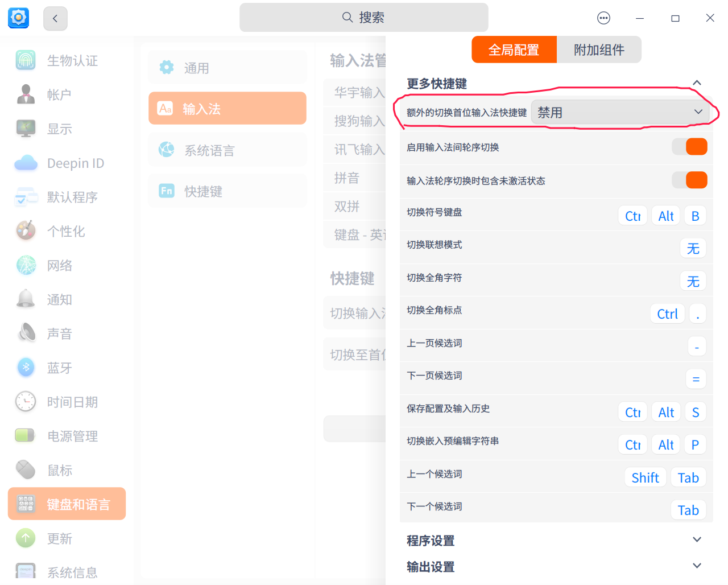Collapse the 更多快捷键 section
This screenshot has width=728, height=585.
pyautogui.click(x=697, y=83)
